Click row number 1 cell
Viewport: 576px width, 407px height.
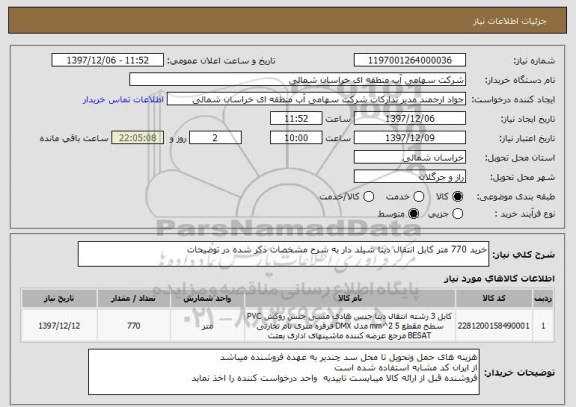(543, 326)
